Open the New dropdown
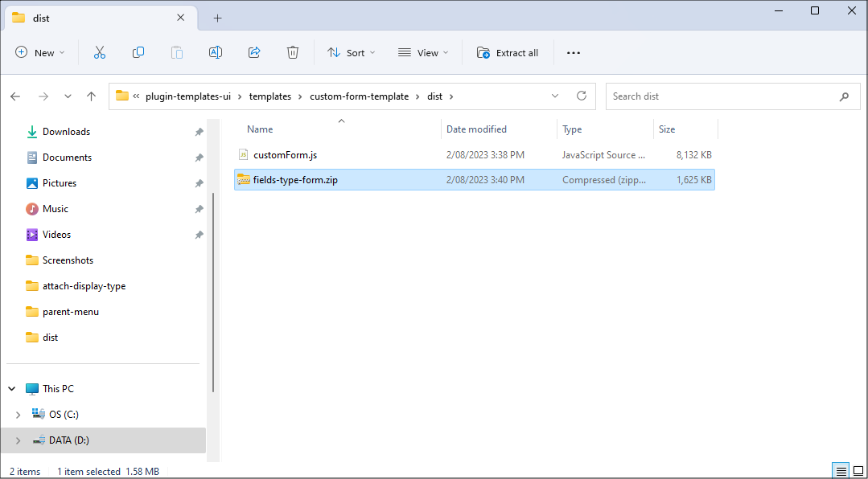The width and height of the screenshot is (868, 479). point(39,52)
